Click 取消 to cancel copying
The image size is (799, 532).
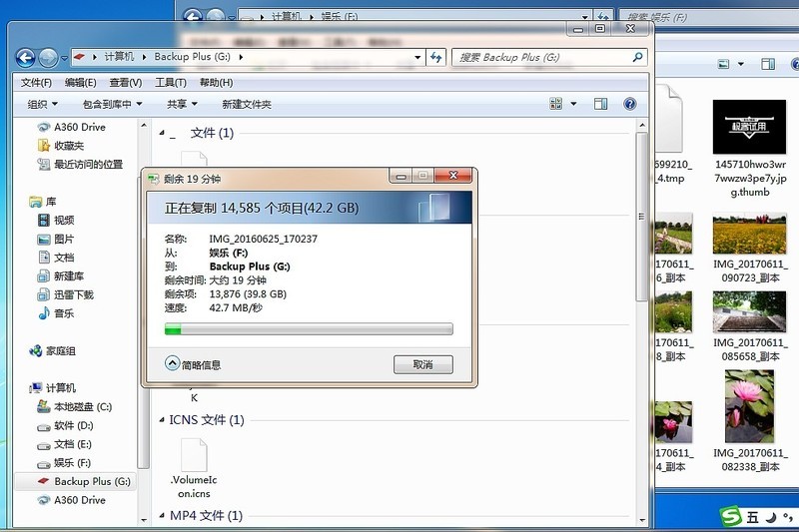coord(422,364)
